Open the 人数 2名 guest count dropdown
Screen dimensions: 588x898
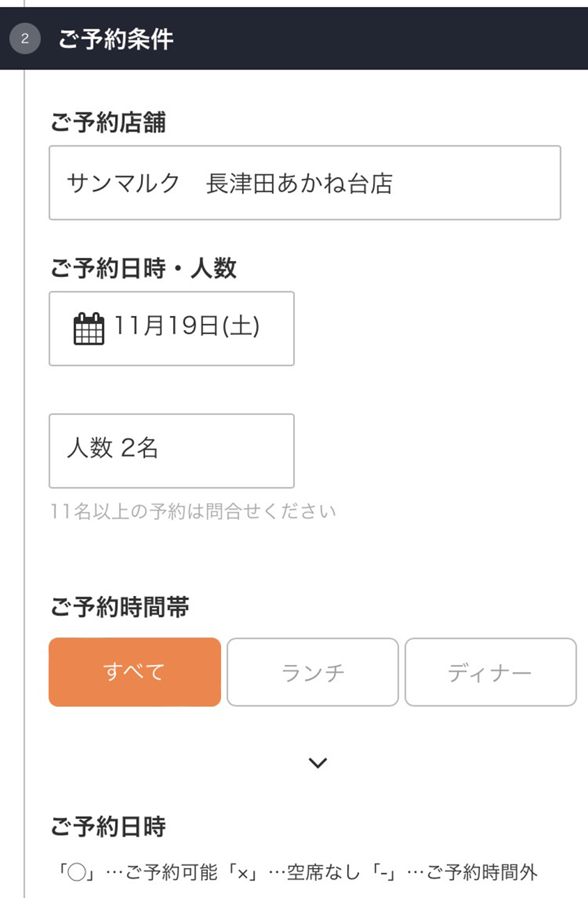pos(172,451)
